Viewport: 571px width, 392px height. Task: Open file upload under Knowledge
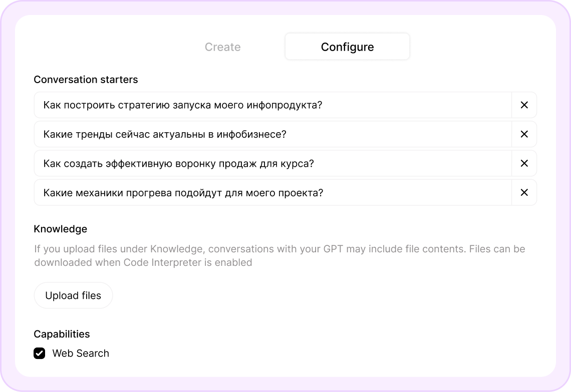pos(73,295)
